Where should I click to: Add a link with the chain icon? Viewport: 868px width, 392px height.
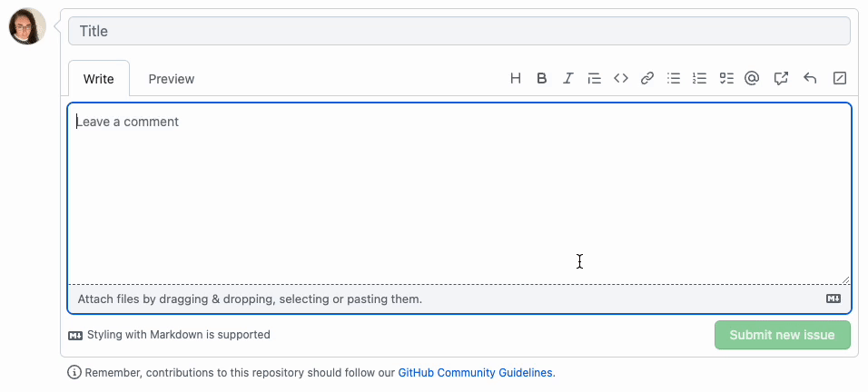click(x=647, y=79)
